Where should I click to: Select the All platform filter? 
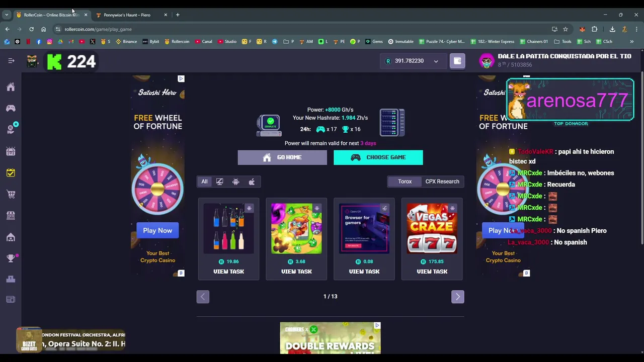point(204,182)
